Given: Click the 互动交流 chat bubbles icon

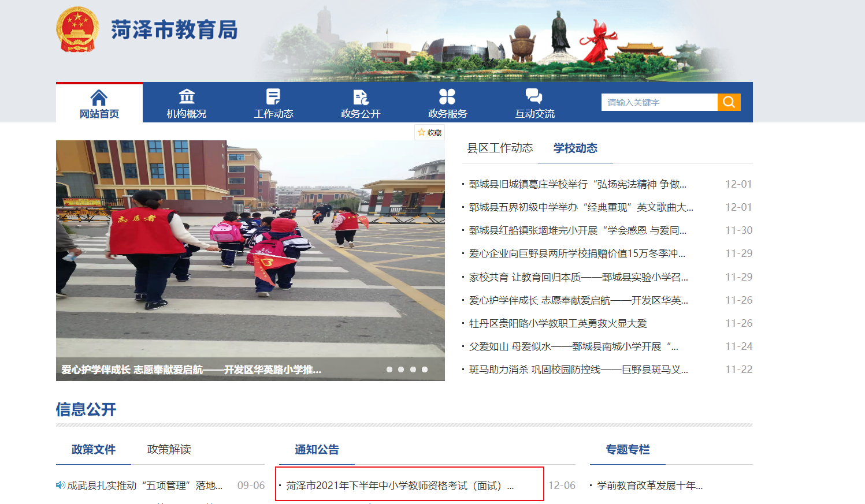Looking at the screenshot, I should point(534,96).
